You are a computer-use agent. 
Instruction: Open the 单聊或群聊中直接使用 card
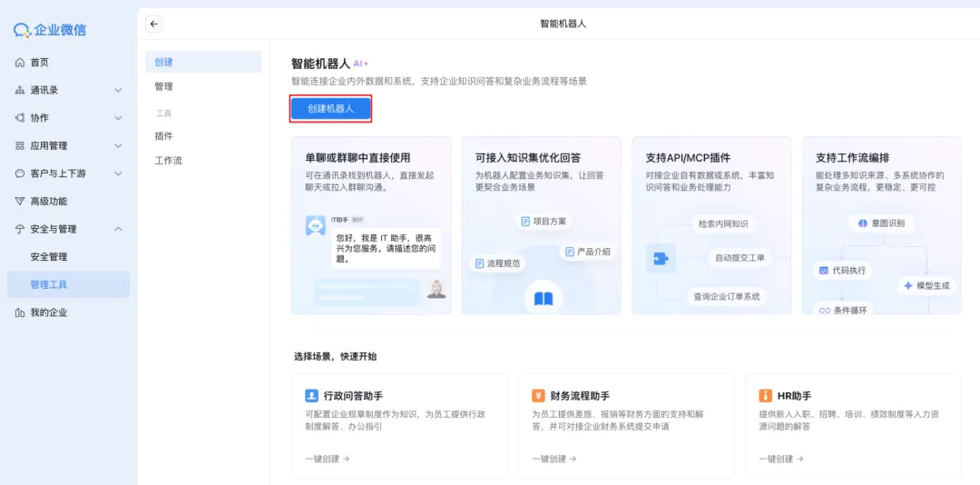coord(371,225)
